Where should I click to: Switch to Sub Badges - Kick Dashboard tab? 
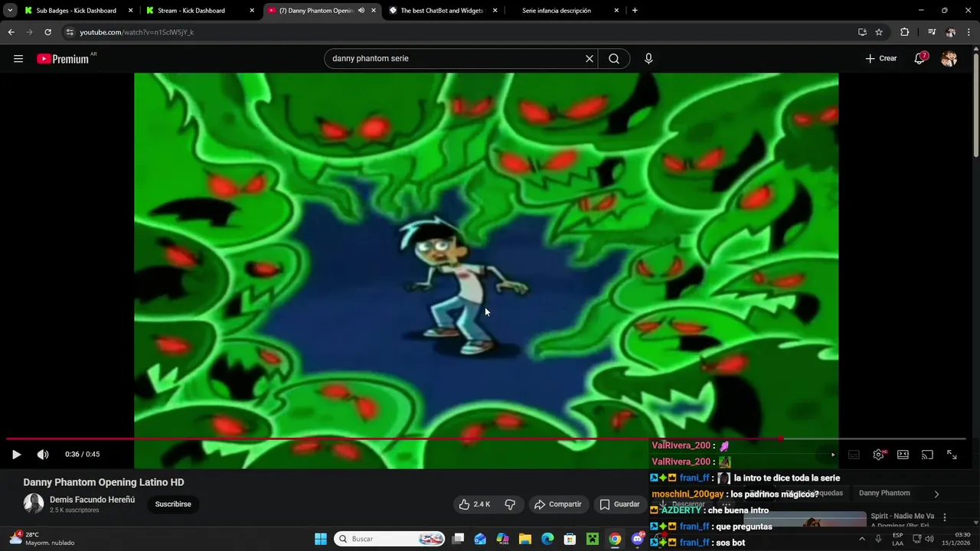tap(77, 11)
